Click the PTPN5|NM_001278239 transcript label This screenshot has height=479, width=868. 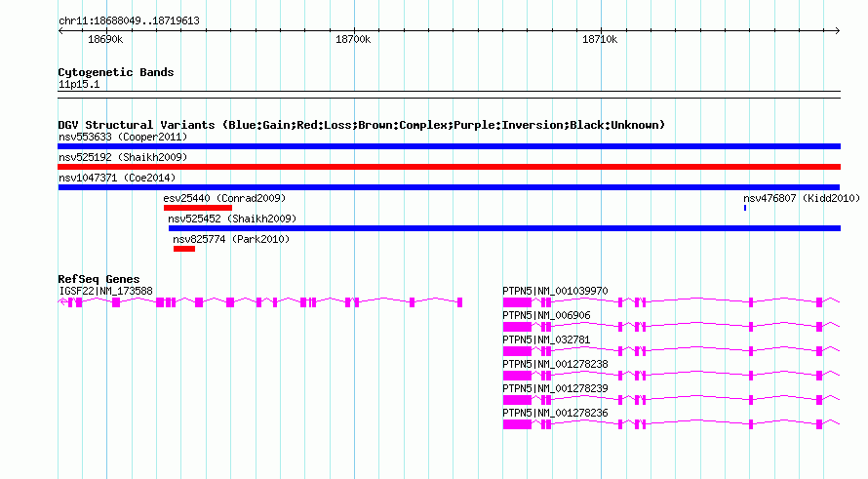(555, 388)
